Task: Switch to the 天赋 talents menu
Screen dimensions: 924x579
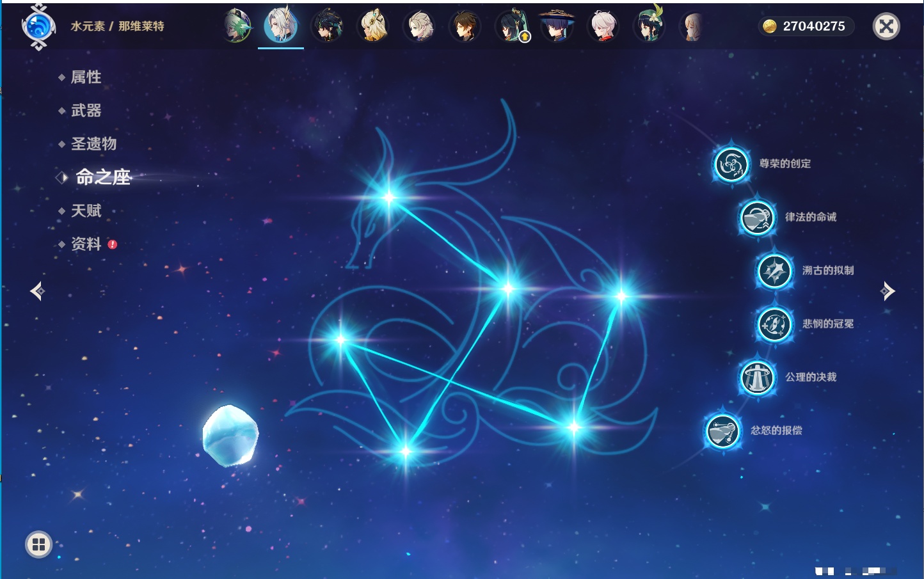Action: 86,211
